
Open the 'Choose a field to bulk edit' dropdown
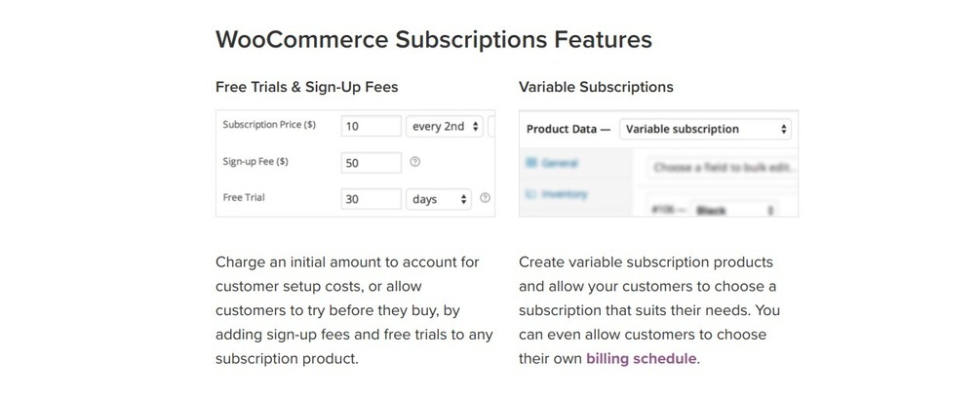click(x=720, y=167)
